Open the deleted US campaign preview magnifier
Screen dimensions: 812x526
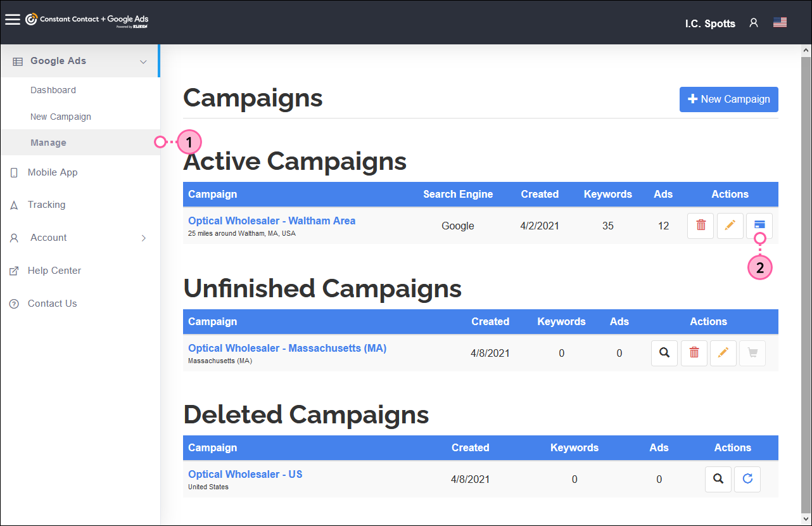pos(718,479)
